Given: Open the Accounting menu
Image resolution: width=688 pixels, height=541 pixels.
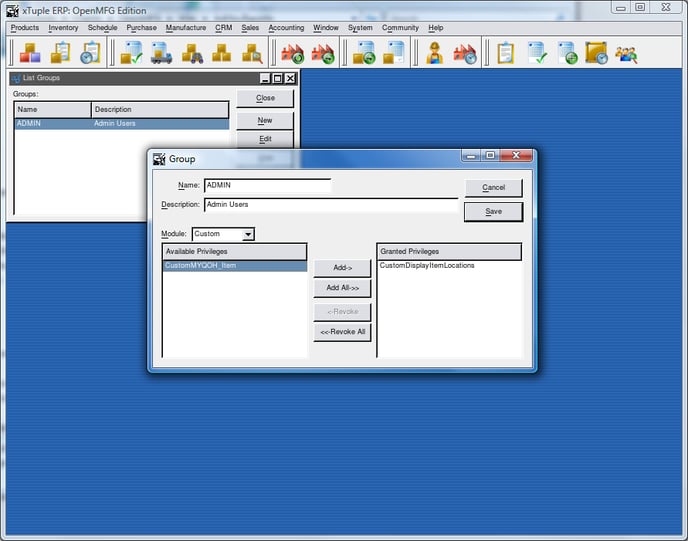Looking at the screenshot, I should (x=286, y=28).
